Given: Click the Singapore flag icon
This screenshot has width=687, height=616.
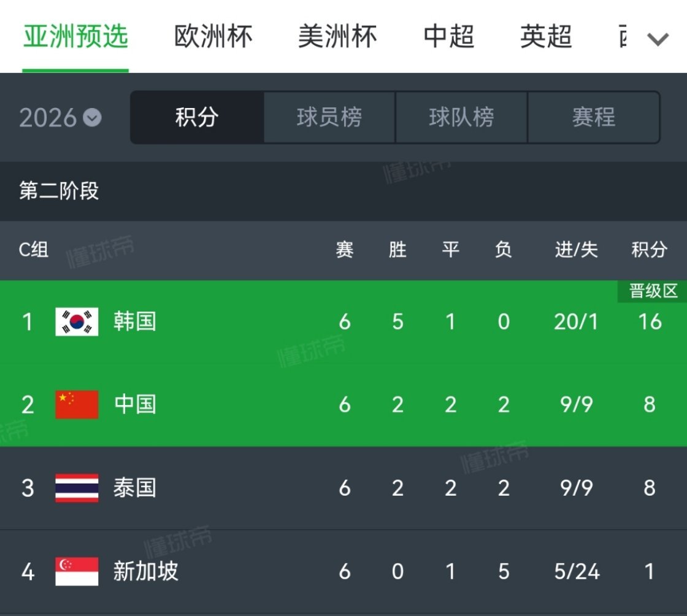Looking at the screenshot, I should (x=76, y=572).
